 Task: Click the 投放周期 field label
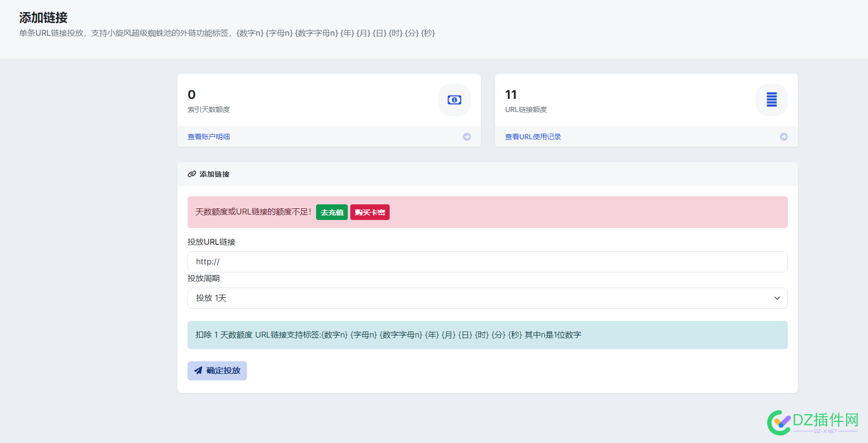pos(204,279)
